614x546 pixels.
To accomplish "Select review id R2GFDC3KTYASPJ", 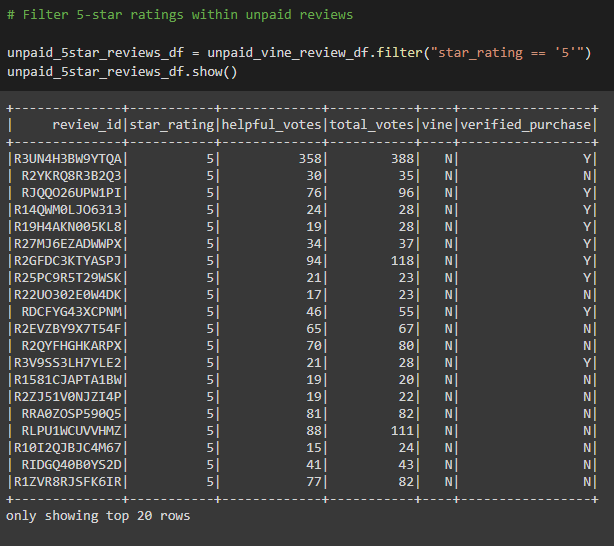I will click(x=68, y=261).
